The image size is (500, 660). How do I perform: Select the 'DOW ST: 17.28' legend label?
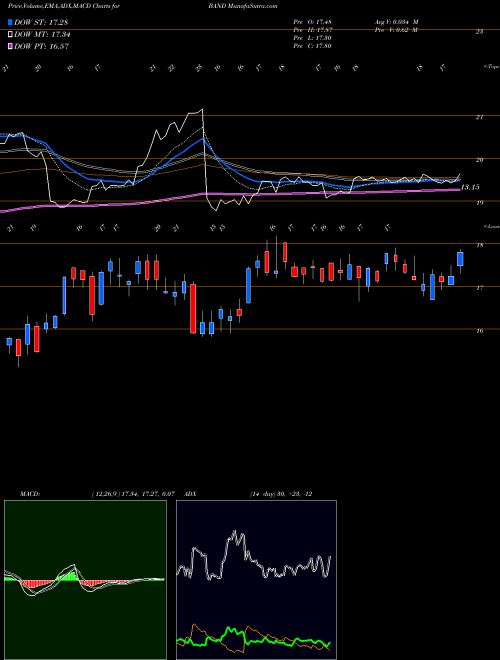point(41,22)
